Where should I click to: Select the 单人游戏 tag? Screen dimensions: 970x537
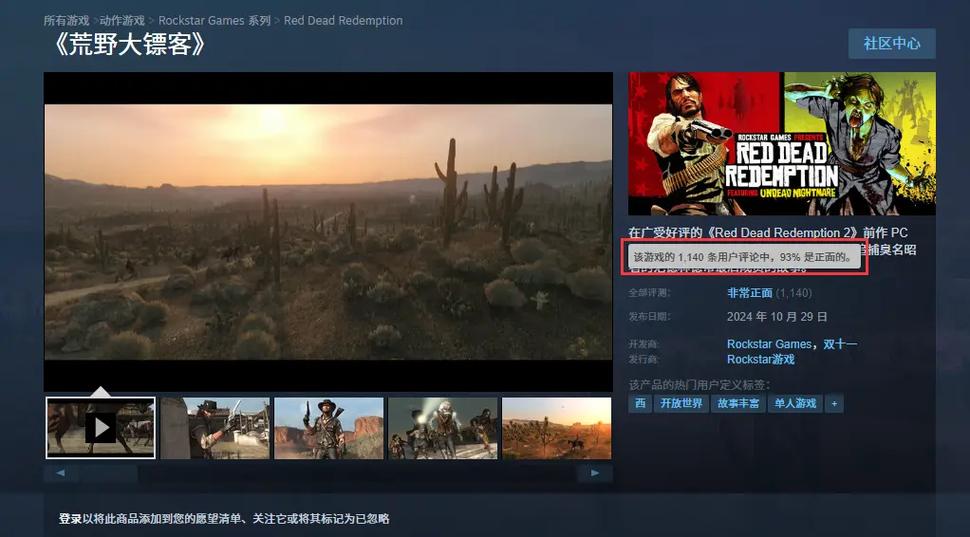coord(795,403)
